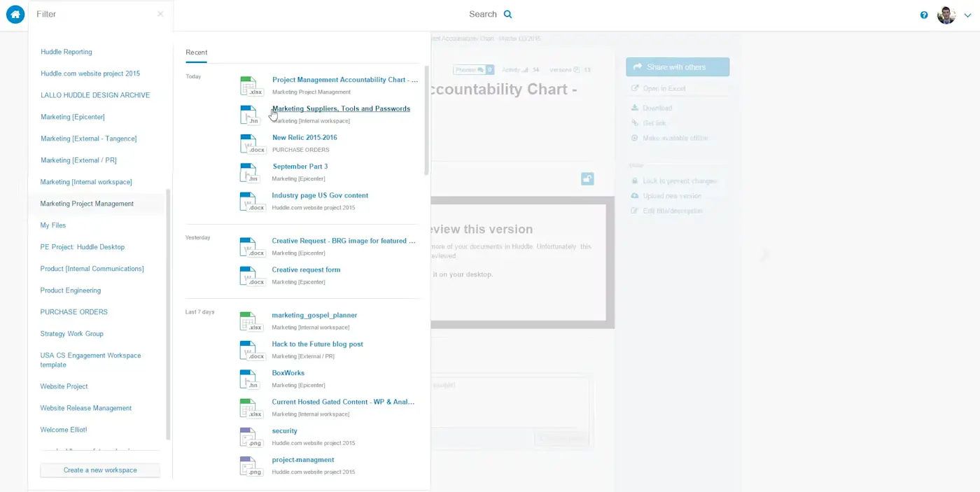The image size is (980, 492).
Task: Click xlsx icon for marketing_gospel_planner
Action: coord(251,321)
